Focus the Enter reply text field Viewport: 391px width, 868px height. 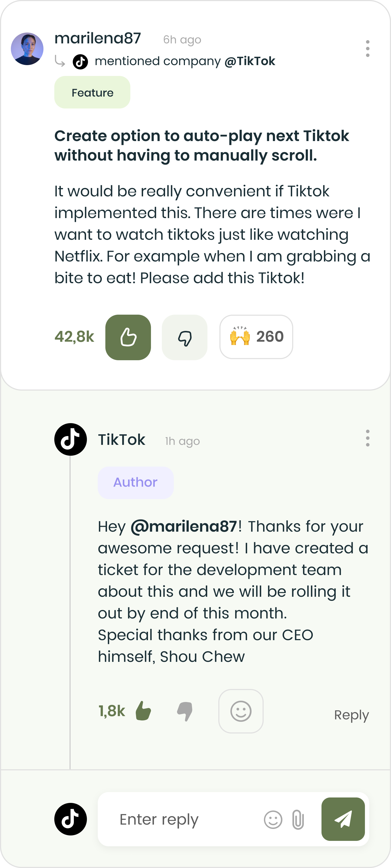[x=182, y=819]
